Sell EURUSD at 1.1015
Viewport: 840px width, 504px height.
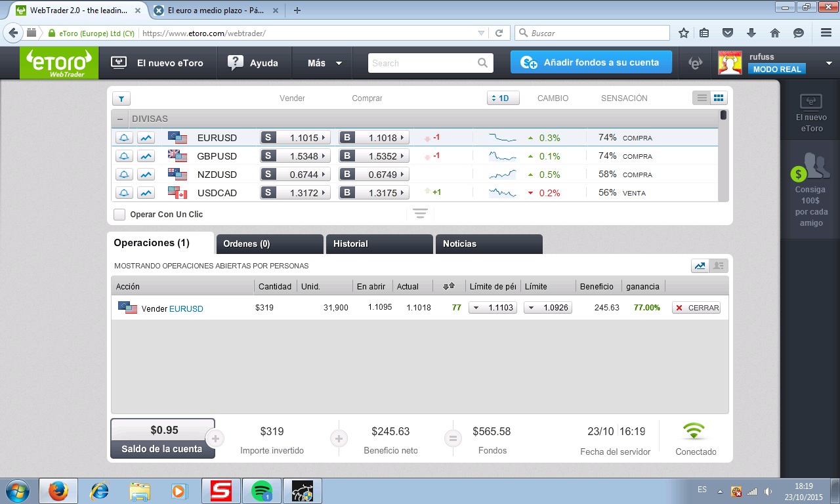pyautogui.click(x=295, y=138)
